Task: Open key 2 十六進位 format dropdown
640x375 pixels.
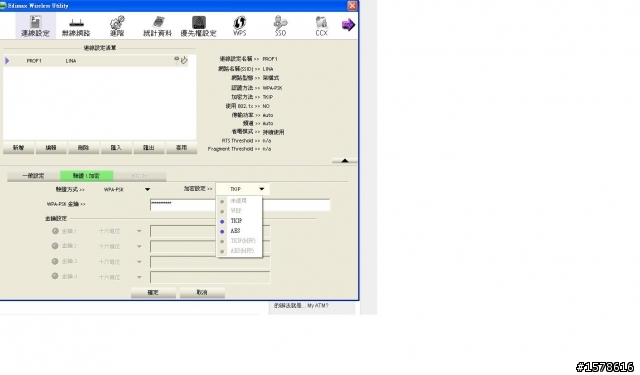Action: click(x=139, y=246)
